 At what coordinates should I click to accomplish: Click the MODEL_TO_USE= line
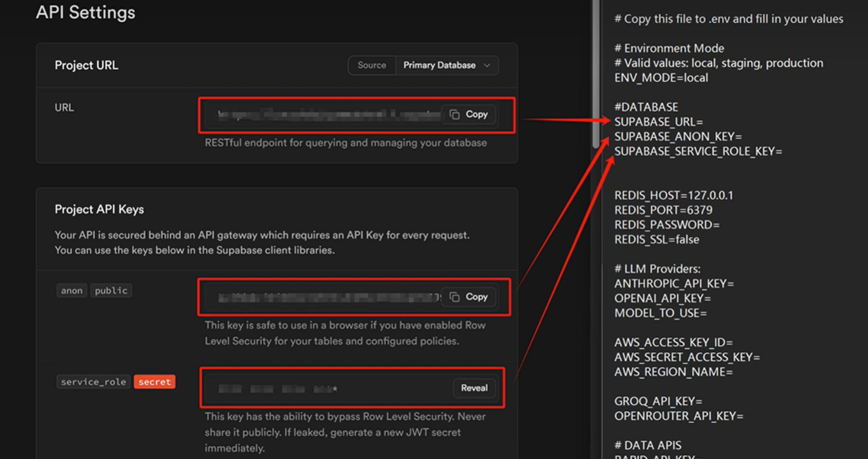pyautogui.click(x=661, y=313)
